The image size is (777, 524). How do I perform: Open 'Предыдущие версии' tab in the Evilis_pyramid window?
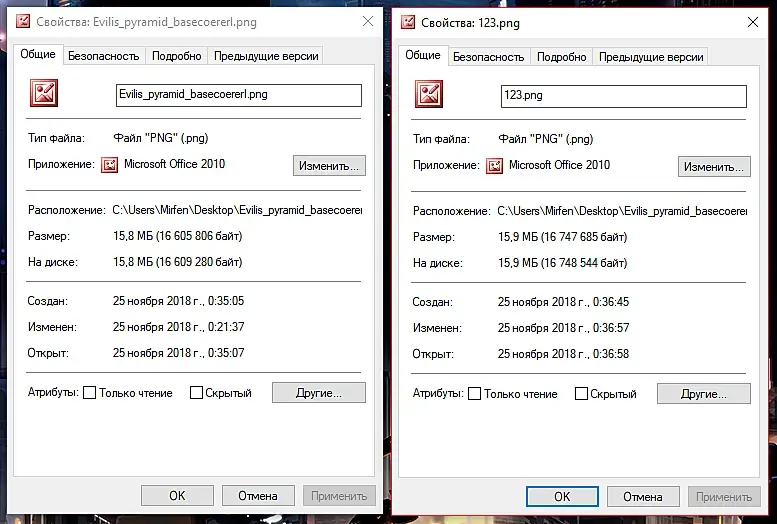(x=266, y=56)
